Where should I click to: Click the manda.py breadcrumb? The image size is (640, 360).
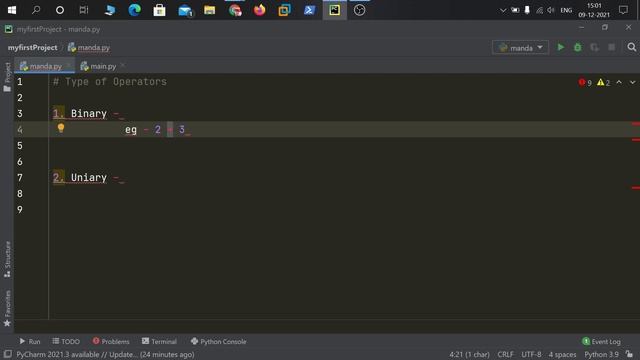tap(89, 48)
